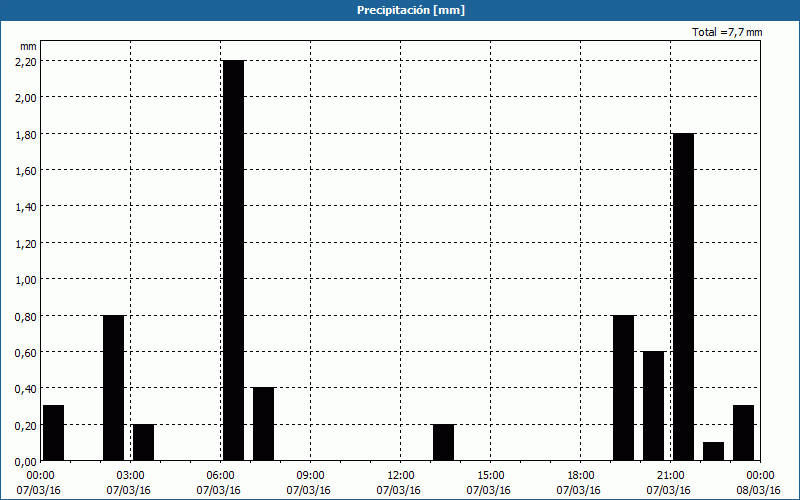Select the '0,80' y-axis label
800x500 pixels.
pyautogui.click(x=26, y=316)
